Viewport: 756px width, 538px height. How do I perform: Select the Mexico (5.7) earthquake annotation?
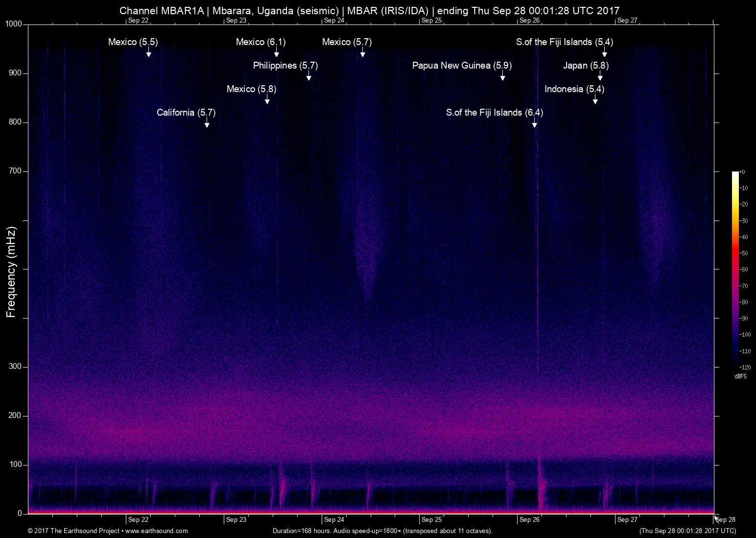point(346,42)
